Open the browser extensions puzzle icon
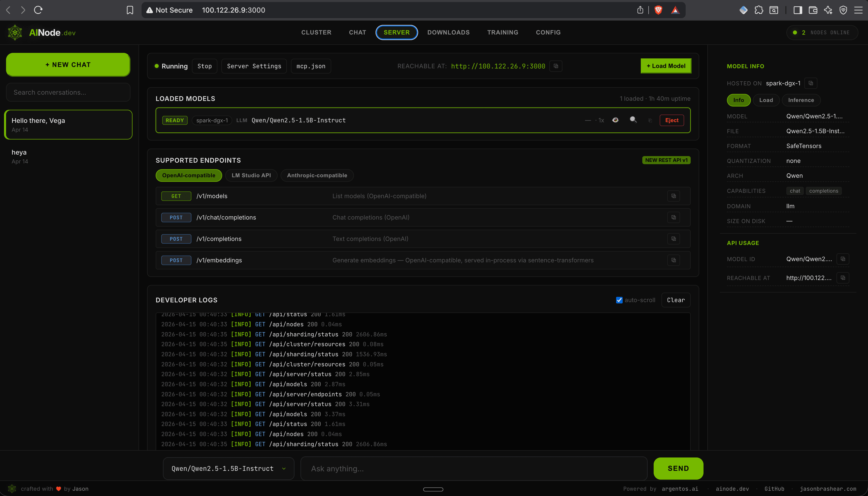Screen dimensions: 868x496 pyautogui.click(x=759, y=10)
